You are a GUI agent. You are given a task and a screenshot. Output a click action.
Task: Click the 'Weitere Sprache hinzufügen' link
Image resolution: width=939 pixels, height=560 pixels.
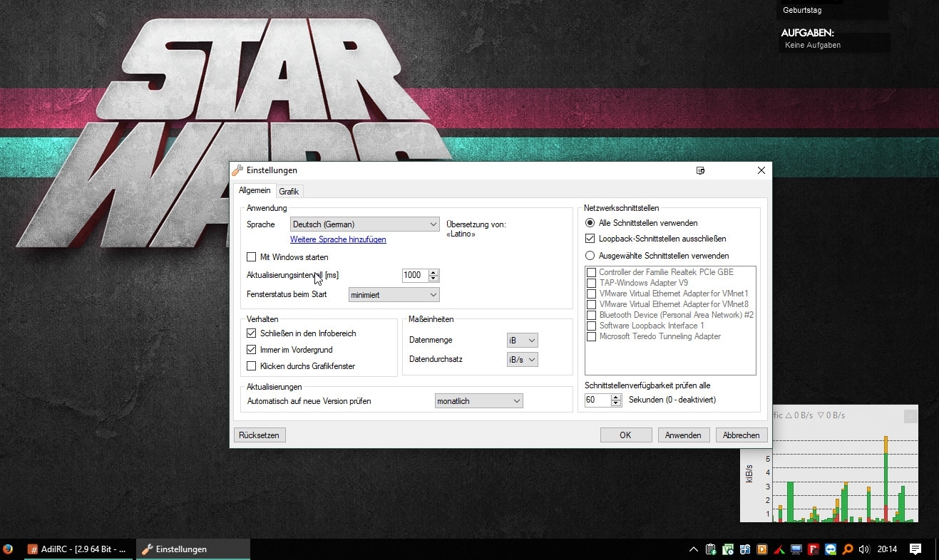(x=338, y=239)
